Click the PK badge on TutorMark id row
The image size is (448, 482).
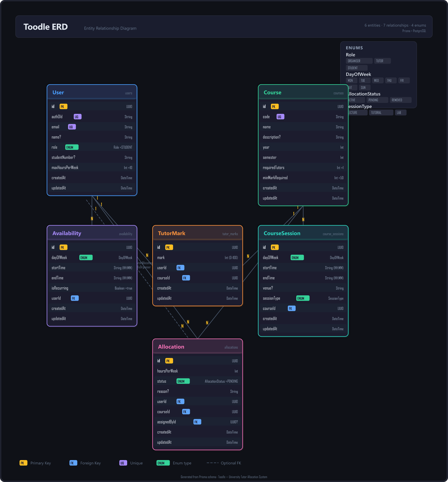tap(169, 248)
